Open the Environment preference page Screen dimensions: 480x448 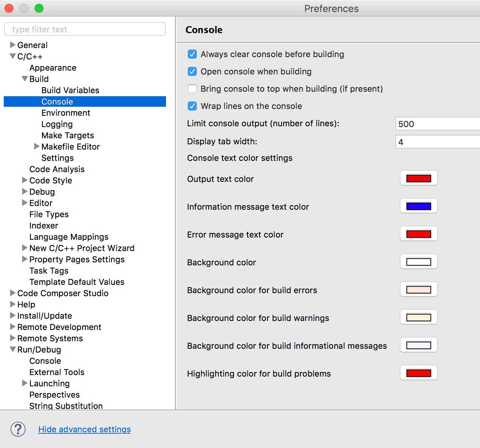tap(66, 113)
